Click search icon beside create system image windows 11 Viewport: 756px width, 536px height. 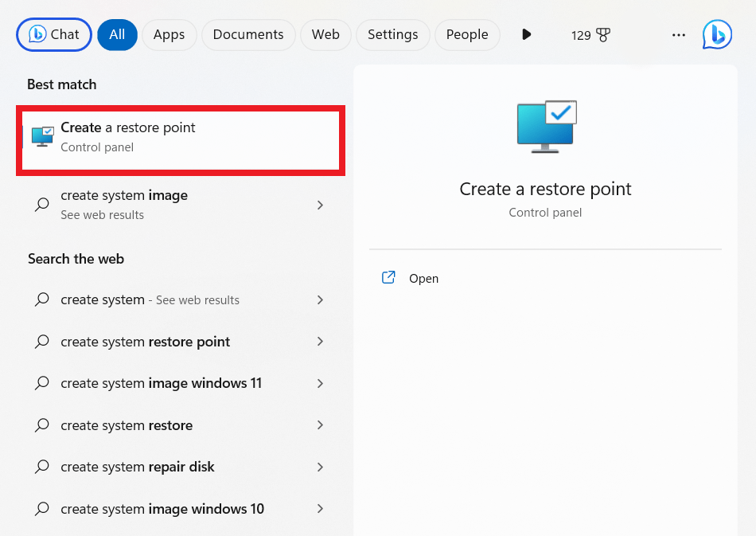(x=42, y=383)
